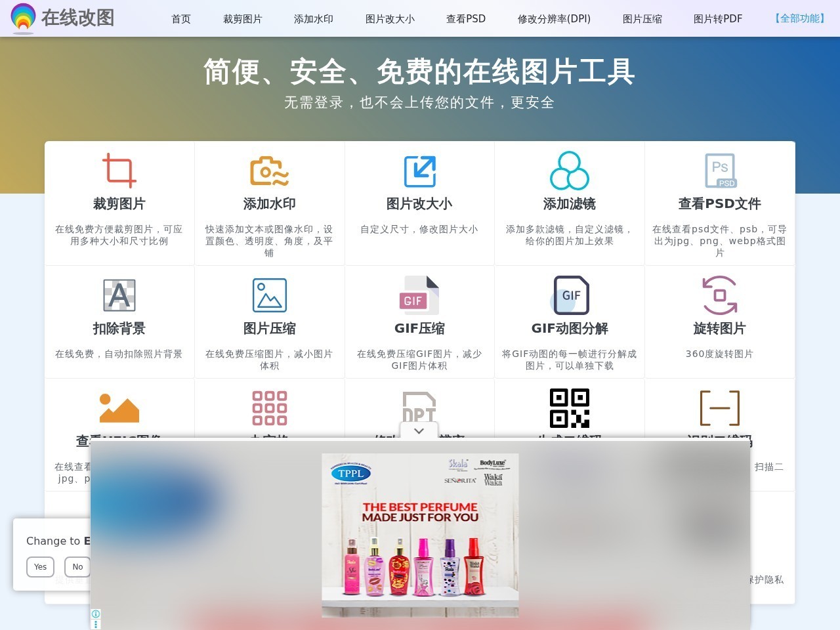Collapse the ad with the chevron-down tab
The image size is (840, 630).
coord(419,430)
